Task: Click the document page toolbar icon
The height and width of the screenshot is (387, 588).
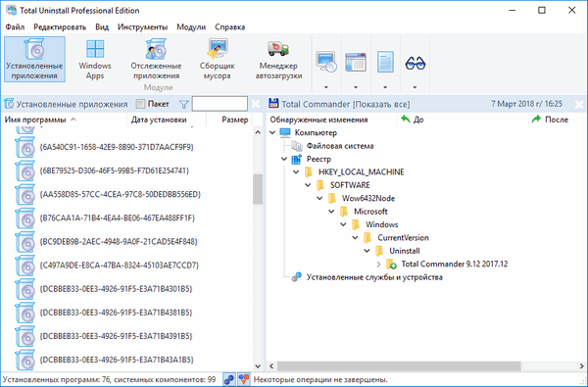Action: click(385, 62)
